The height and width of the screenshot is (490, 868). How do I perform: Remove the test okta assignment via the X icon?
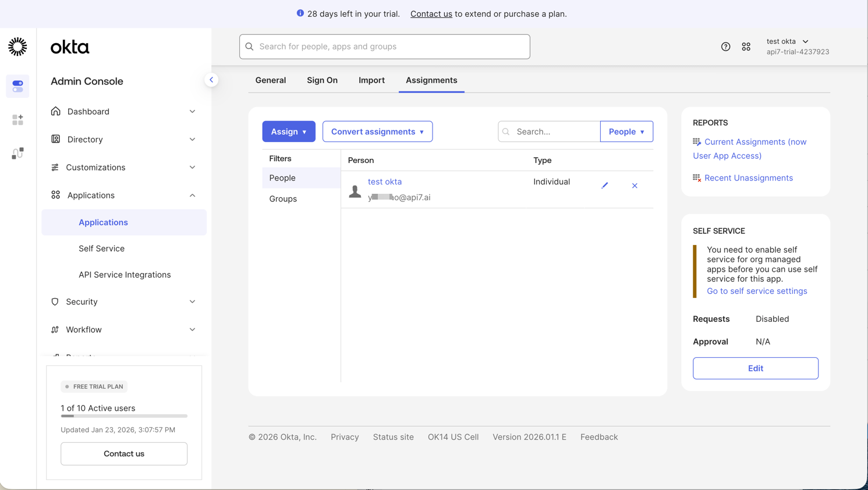(x=635, y=185)
